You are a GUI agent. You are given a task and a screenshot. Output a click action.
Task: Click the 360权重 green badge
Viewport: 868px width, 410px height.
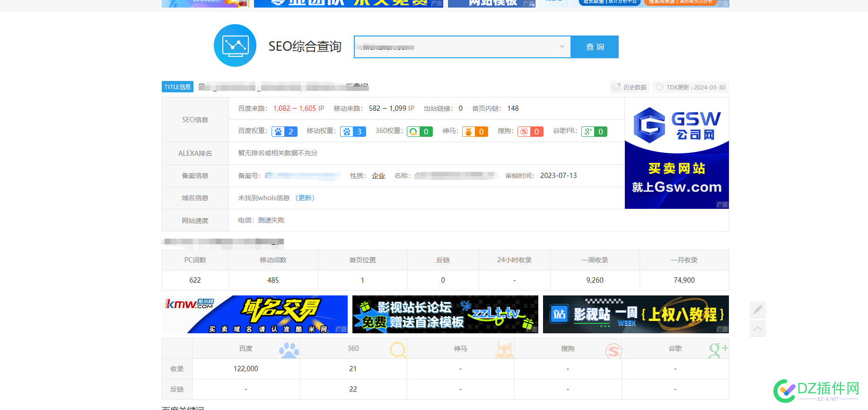pos(420,132)
